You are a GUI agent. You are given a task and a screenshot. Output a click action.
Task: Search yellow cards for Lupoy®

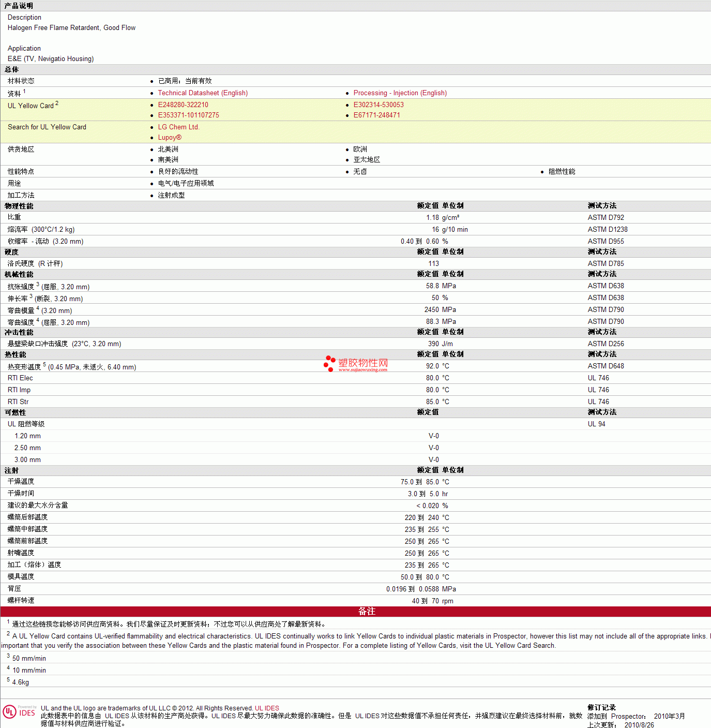(170, 138)
